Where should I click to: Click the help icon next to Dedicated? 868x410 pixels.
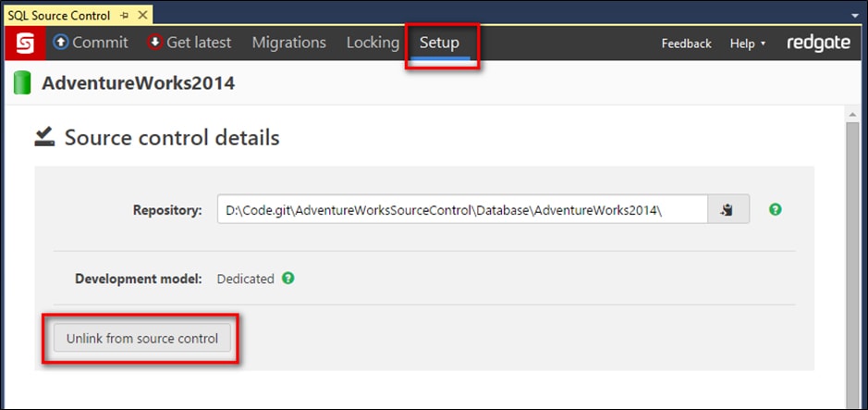[287, 279]
